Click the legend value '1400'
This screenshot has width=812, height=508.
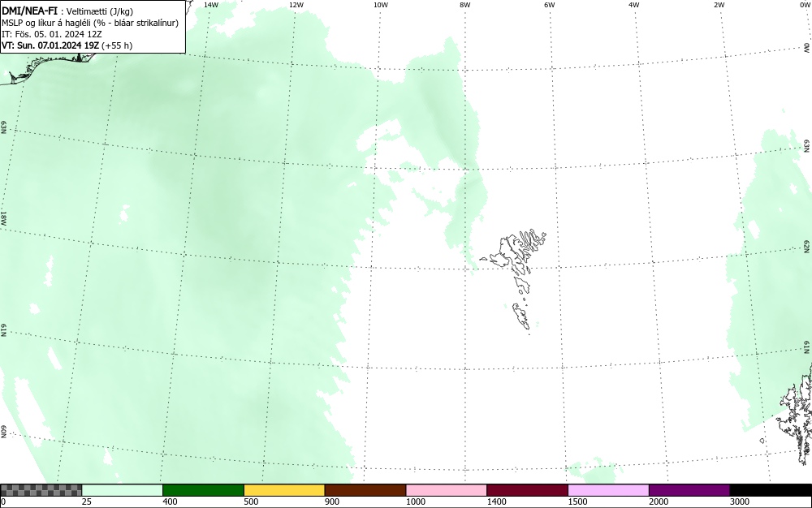[x=497, y=502]
